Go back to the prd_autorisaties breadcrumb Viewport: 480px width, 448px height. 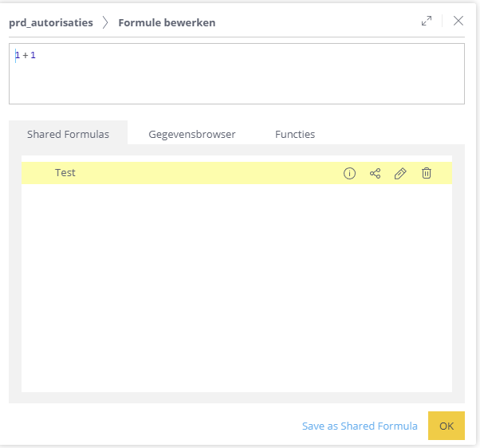click(51, 22)
